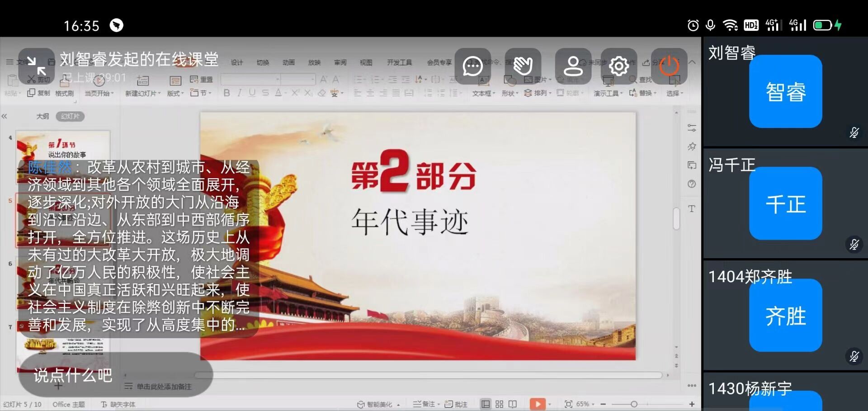Leave class with the orange power icon
868x411 pixels.
(x=669, y=66)
